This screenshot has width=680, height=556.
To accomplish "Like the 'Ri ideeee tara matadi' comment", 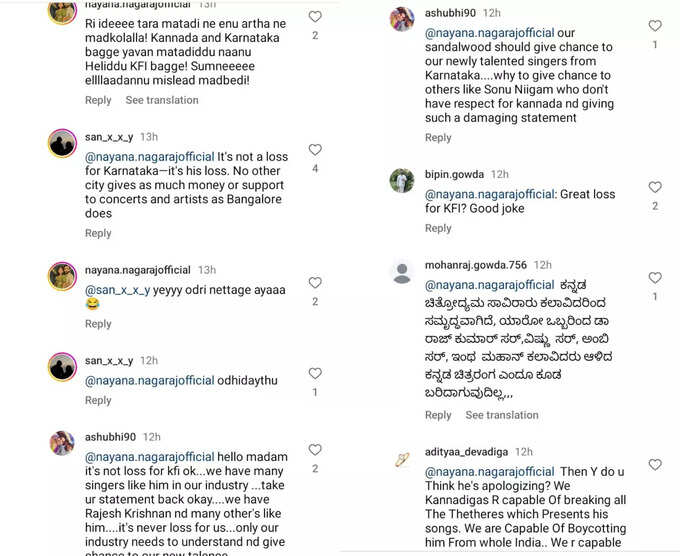I will pyautogui.click(x=315, y=16).
